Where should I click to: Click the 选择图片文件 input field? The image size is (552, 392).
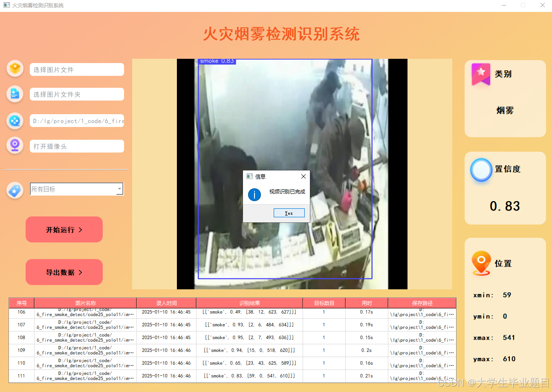click(x=77, y=69)
